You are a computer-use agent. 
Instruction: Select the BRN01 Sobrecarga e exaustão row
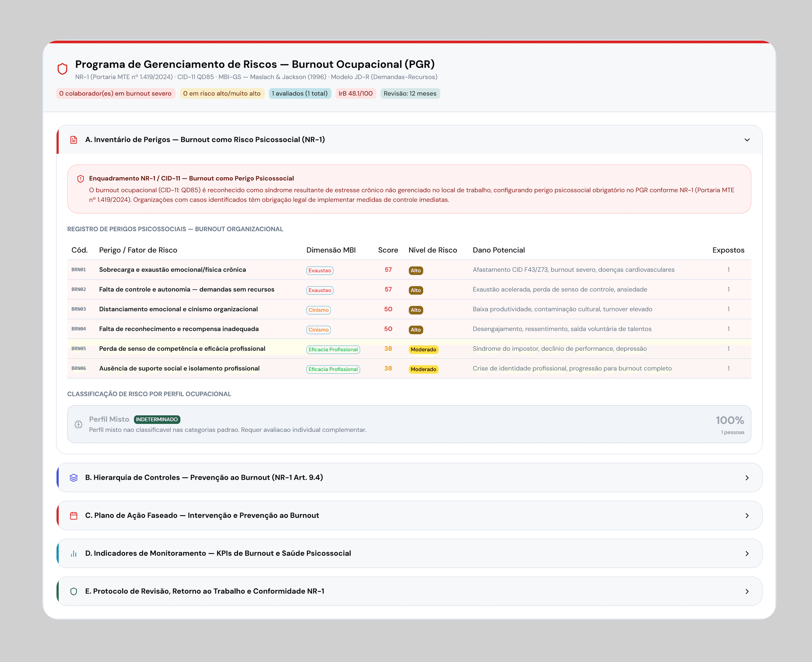pyautogui.click(x=172, y=270)
